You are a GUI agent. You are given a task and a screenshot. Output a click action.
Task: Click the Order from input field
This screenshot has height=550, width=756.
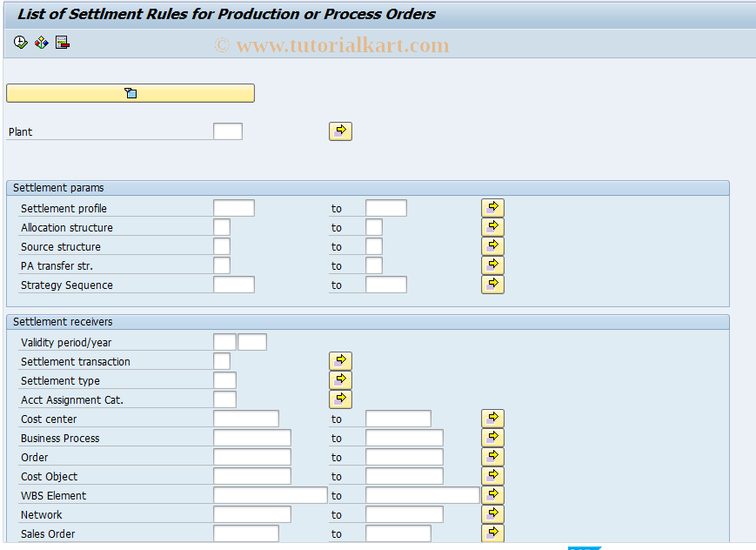click(x=252, y=456)
